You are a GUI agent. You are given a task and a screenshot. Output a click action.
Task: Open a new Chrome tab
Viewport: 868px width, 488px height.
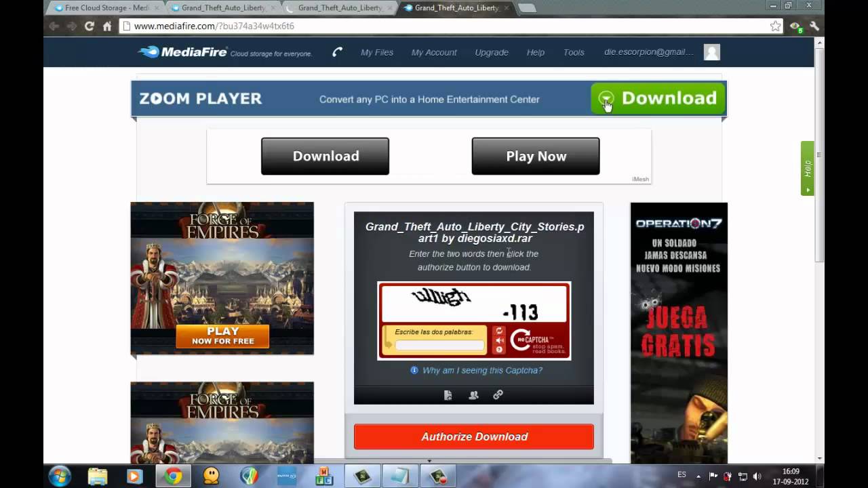pyautogui.click(x=527, y=8)
